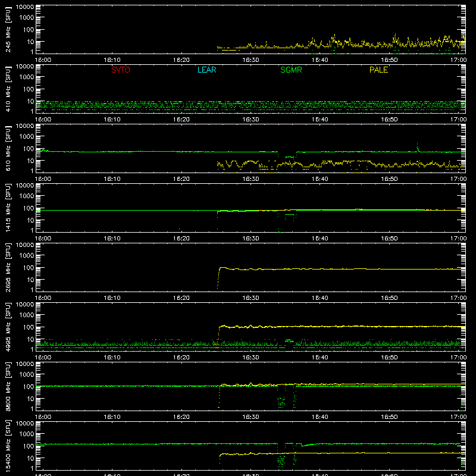Select the 2695 MHz [SFU] axis title
This screenshot has width=476, height=476.
[x=8, y=267]
